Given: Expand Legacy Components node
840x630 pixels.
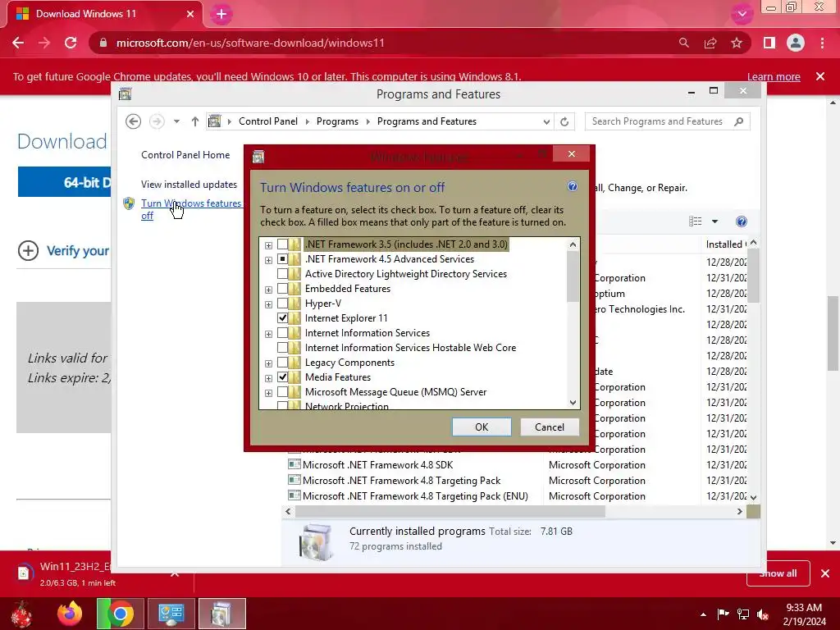Looking at the screenshot, I should point(268,363).
